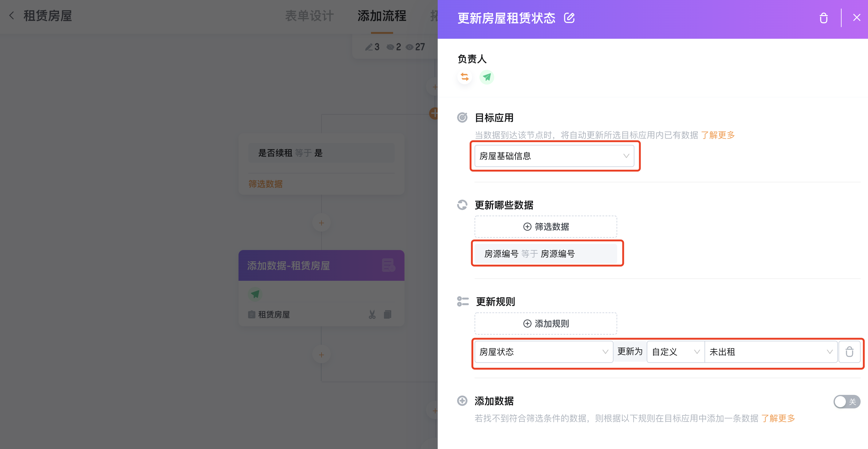The width and height of the screenshot is (868, 449).
Task: Click the green paper plane under 负责人
Action: (487, 77)
